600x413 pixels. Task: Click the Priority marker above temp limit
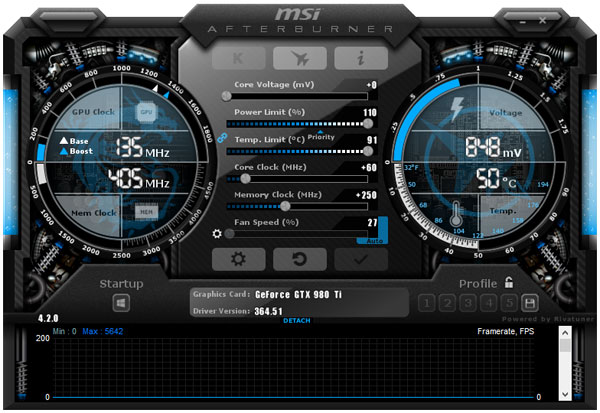point(321,136)
